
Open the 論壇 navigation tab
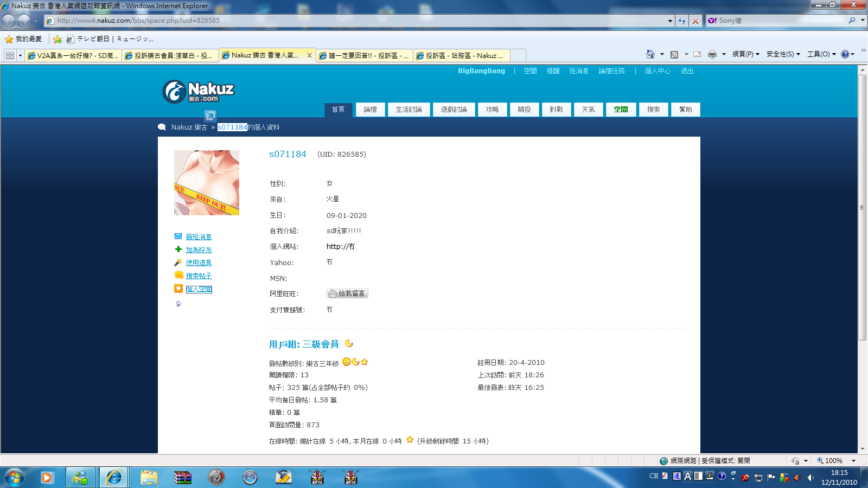click(371, 110)
